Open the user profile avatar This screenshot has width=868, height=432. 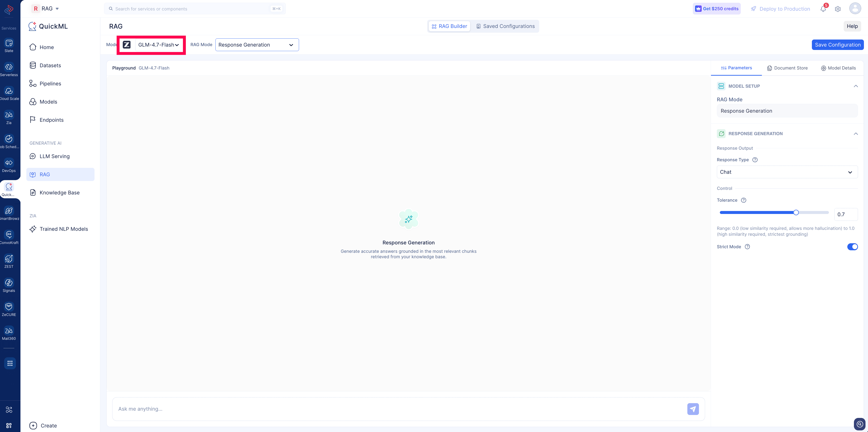[x=855, y=8]
